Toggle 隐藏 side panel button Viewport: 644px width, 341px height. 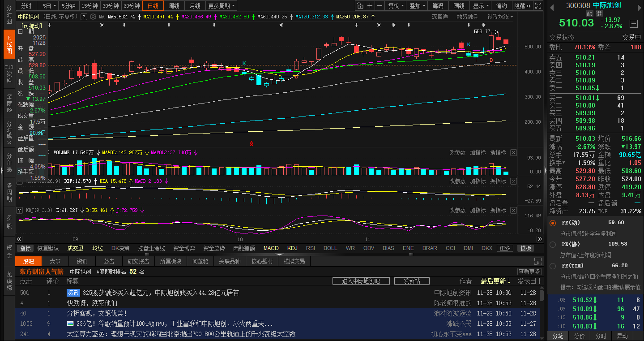(522, 6)
